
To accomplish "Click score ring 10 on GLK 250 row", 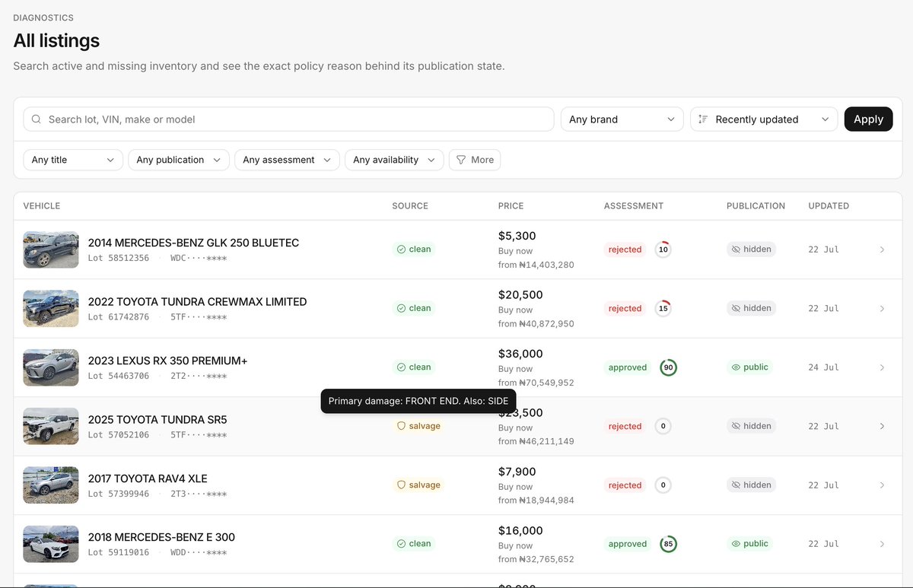I will (663, 250).
